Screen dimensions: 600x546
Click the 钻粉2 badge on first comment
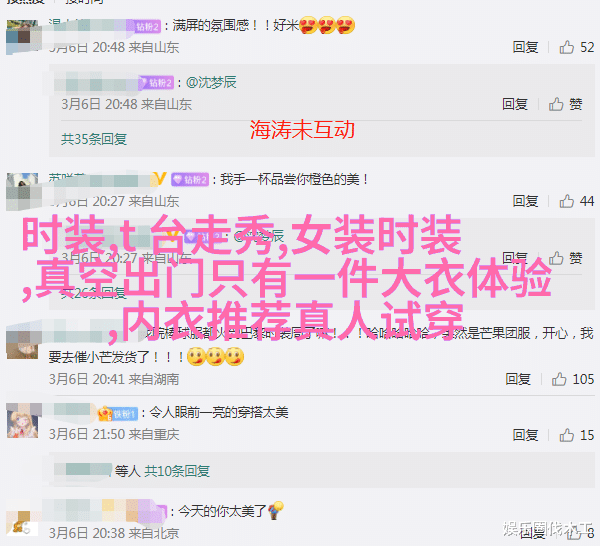148,26
